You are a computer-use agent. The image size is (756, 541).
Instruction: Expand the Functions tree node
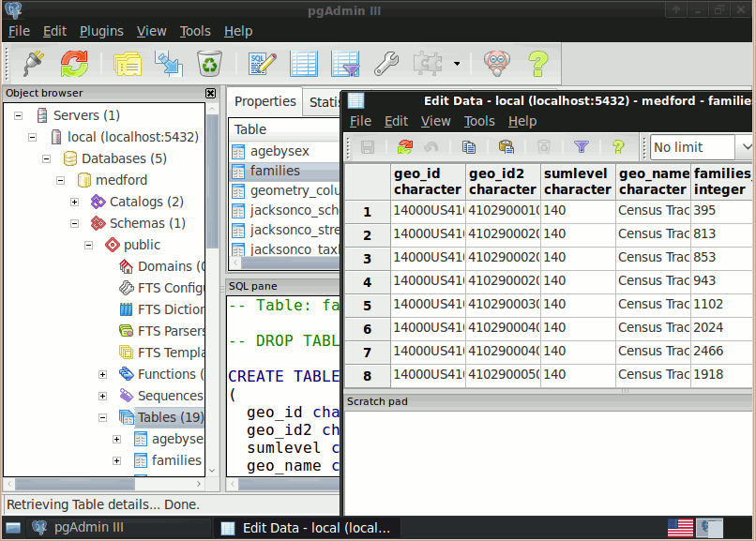103,374
